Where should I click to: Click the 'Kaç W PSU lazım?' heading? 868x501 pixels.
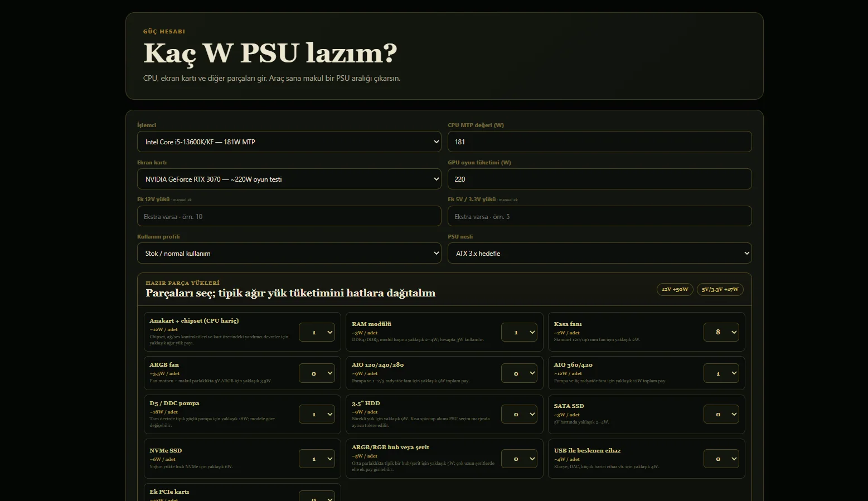click(x=270, y=53)
